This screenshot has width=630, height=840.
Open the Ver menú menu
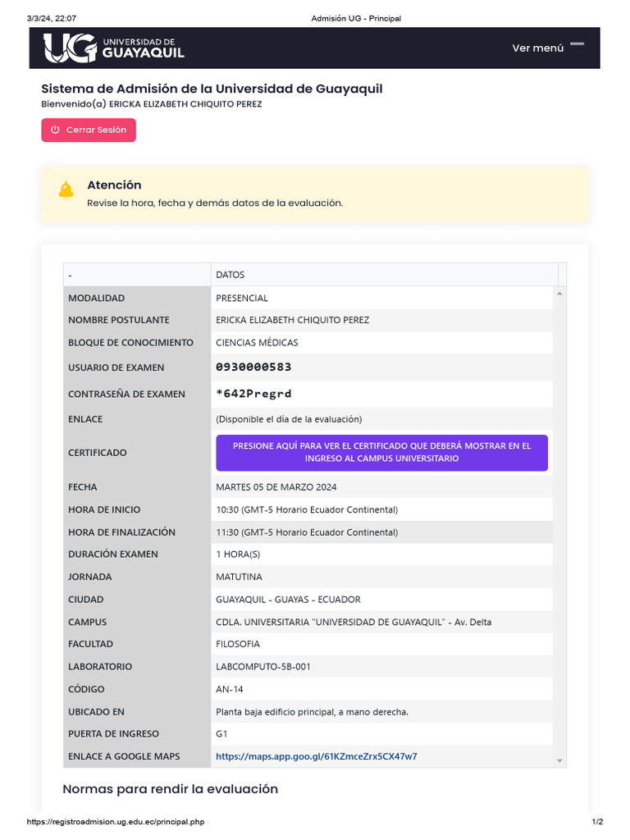(x=538, y=48)
